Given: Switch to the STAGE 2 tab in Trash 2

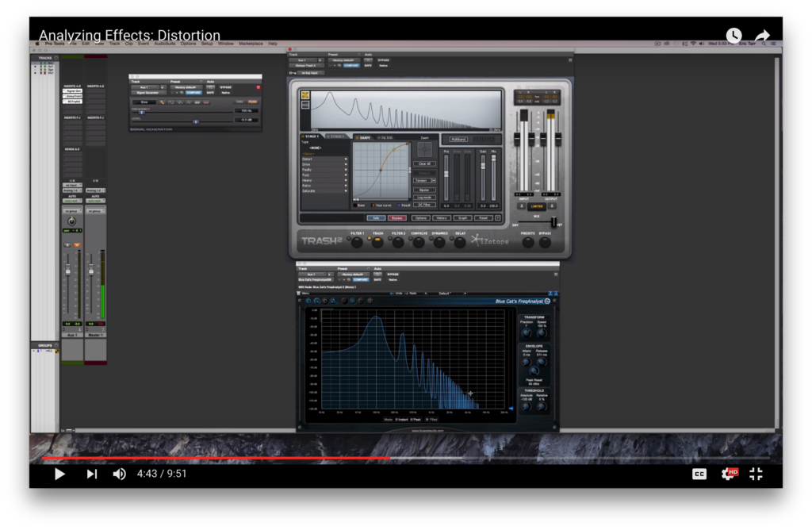Looking at the screenshot, I should tap(337, 136).
